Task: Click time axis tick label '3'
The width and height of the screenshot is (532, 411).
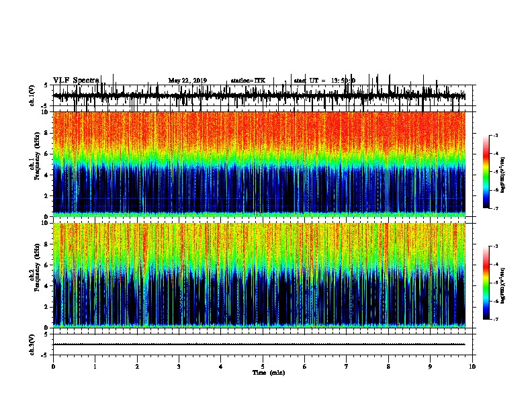Action: click(x=179, y=367)
